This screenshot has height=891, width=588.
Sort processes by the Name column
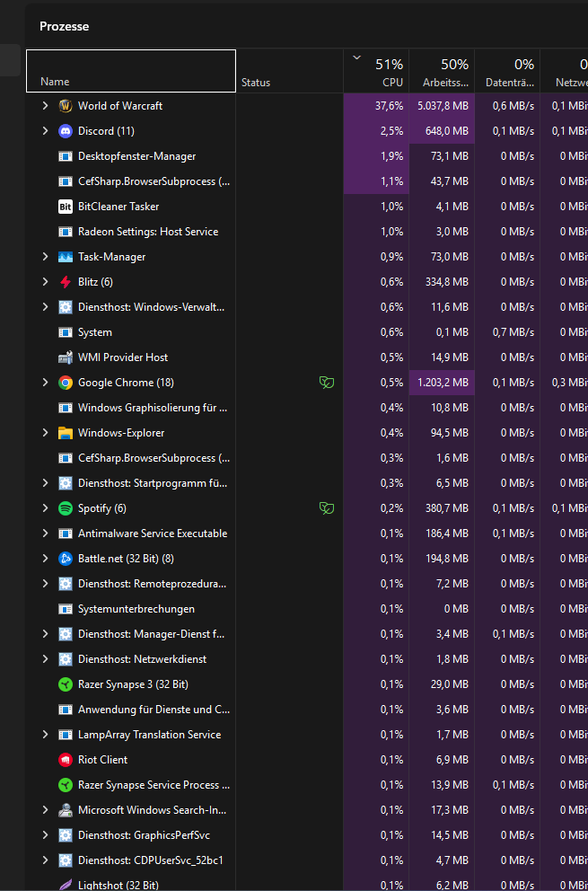[x=131, y=71]
